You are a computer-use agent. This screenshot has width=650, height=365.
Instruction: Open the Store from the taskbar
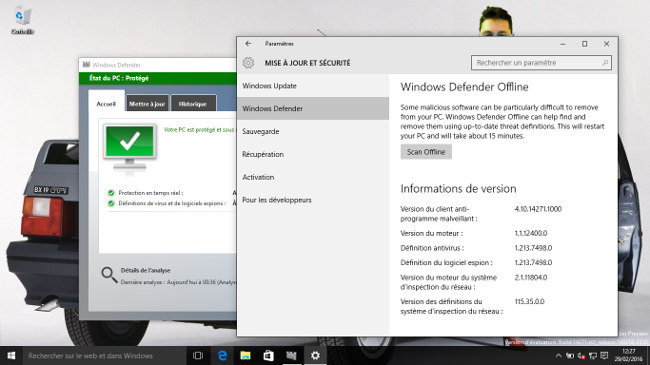[268, 355]
